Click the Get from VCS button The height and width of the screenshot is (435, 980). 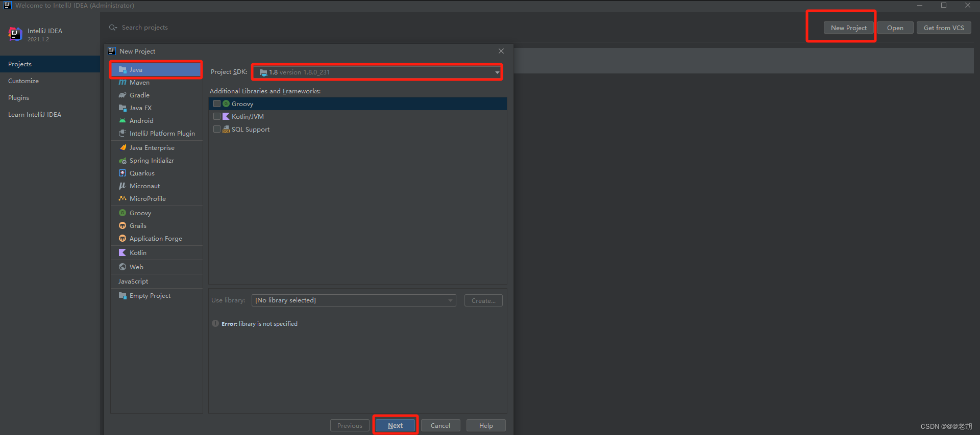pyautogui.click(x=944, y=28)
